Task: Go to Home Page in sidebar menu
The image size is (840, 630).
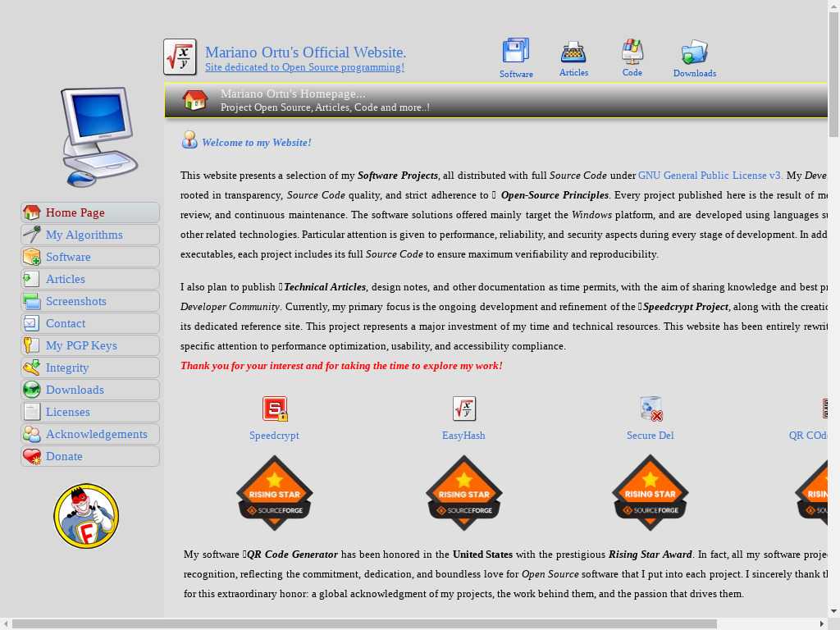Action: (x=90, y=212)
